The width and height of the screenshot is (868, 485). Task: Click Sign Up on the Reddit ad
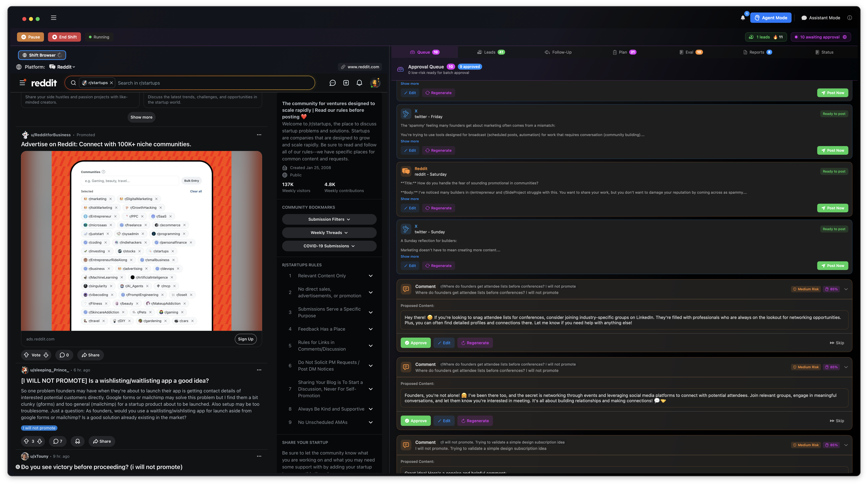[246, 339]
